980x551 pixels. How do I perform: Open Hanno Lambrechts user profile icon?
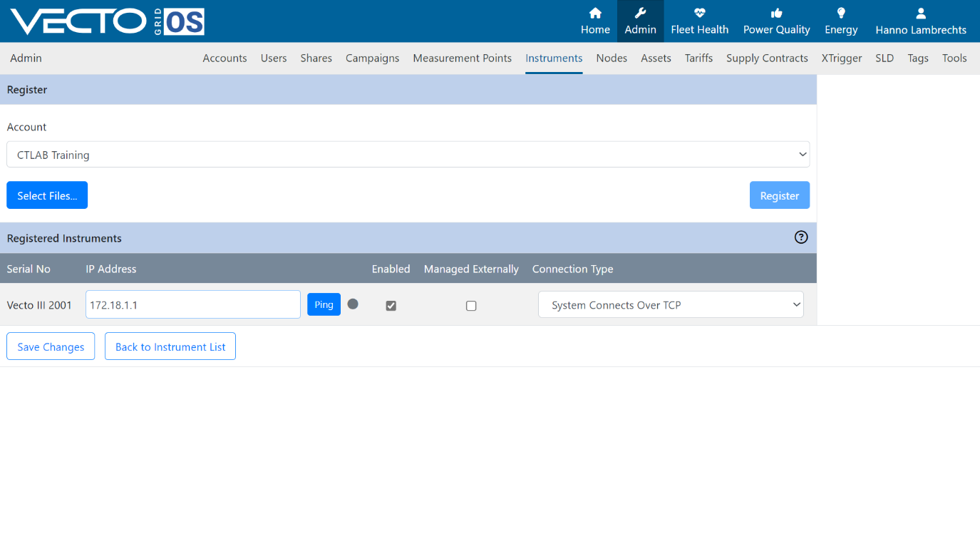[921, 13]
